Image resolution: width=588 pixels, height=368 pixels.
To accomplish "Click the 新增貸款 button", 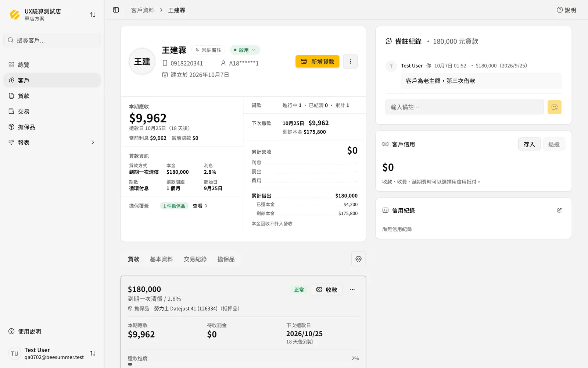I will [318, 61].
